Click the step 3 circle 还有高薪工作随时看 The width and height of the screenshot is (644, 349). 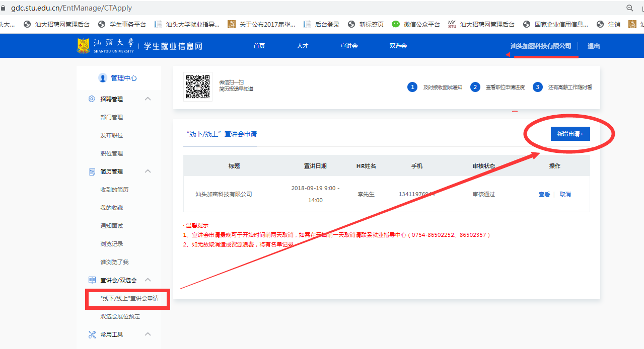[x=538, y=87]
